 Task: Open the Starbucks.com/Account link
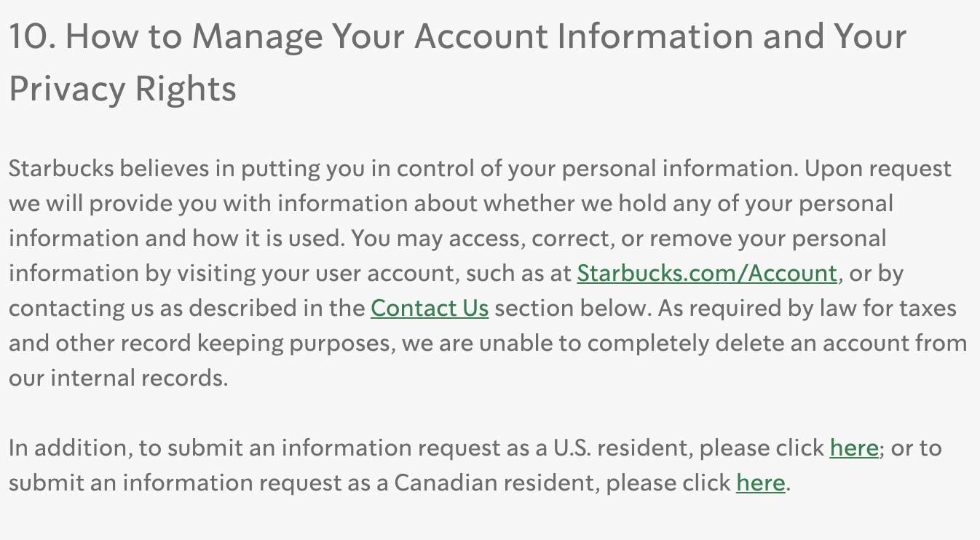pos(707,273)
